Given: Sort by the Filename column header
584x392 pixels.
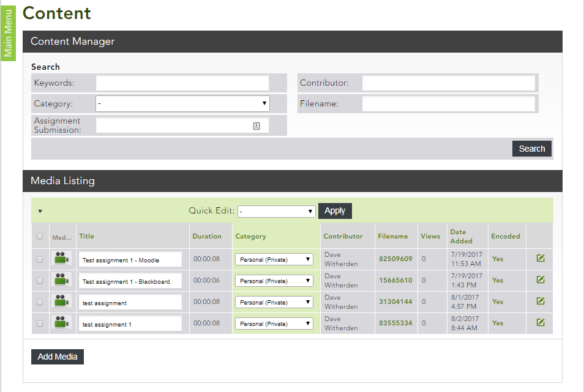Looking at the screenshot, I should tap(393, 236).
